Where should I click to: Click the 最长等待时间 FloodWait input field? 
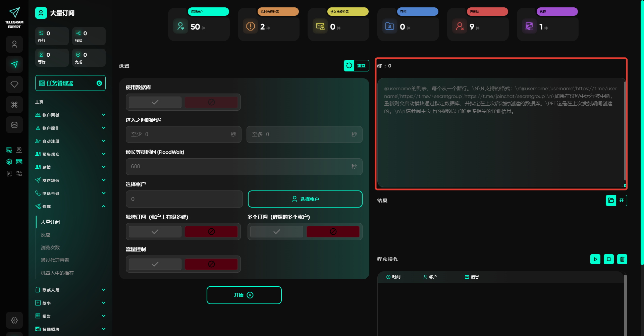click(x=238, y=167)
